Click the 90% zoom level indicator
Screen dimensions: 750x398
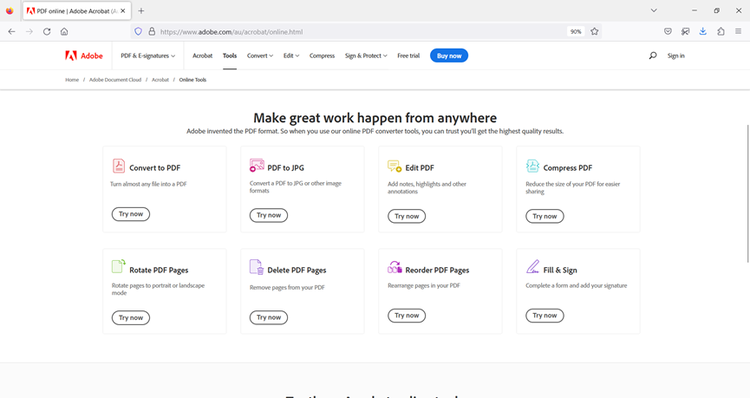pyautogui.click(x=575, y=32)
